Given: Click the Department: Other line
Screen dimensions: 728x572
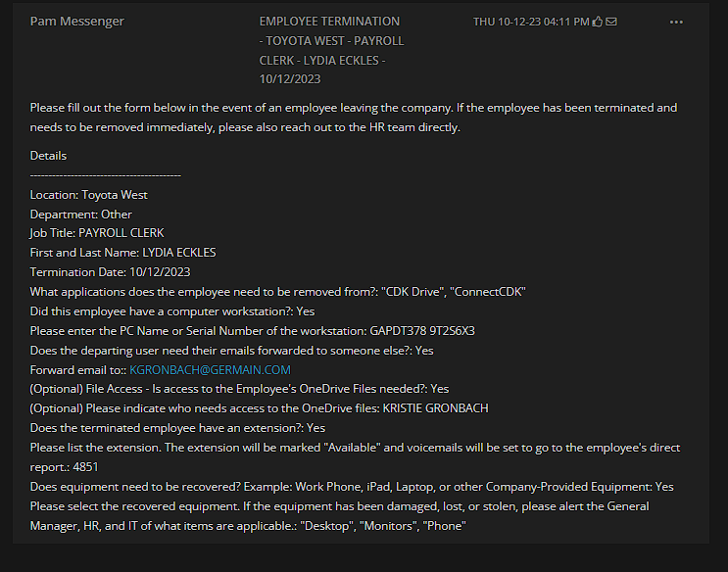Looking at the screenshot, I should point(80,214).
